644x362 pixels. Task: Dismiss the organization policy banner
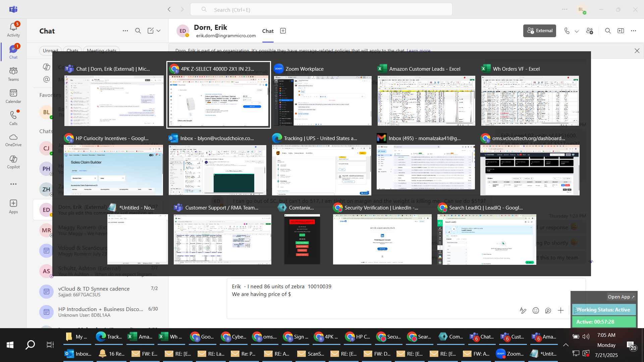[x=637, y=51]
